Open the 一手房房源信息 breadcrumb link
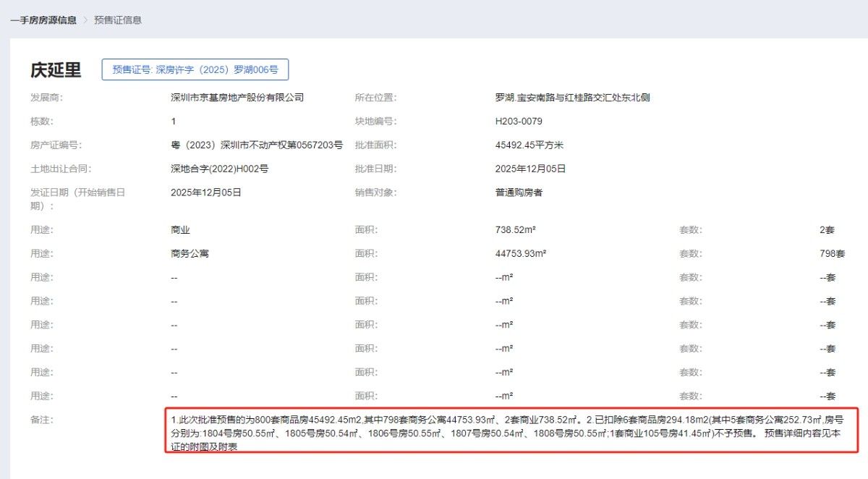 click(43, 20)
